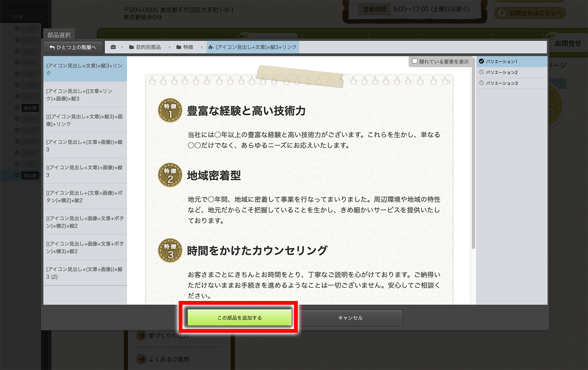Click chevron between 目的別部品 and 特徴
588x370 pixels.
point(170,47)
